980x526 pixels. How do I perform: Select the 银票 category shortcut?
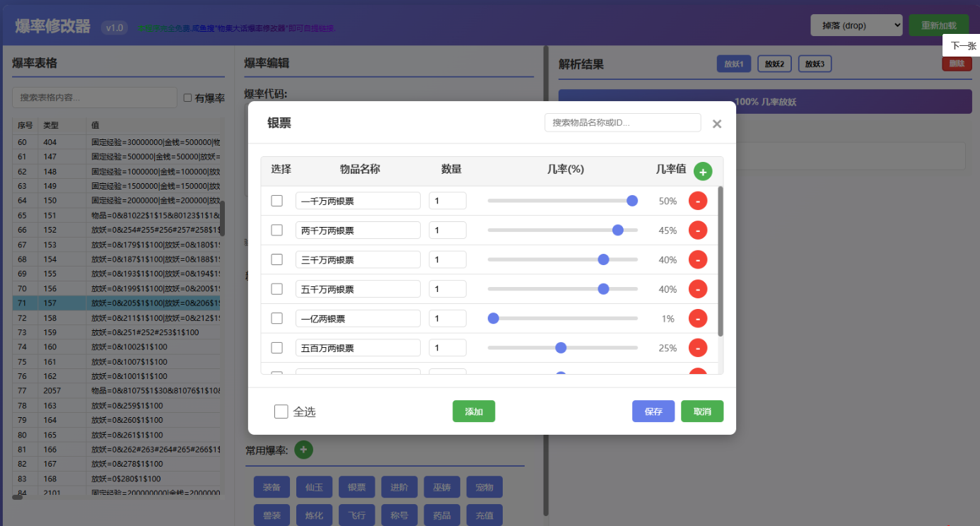click(x=356, y=486)
